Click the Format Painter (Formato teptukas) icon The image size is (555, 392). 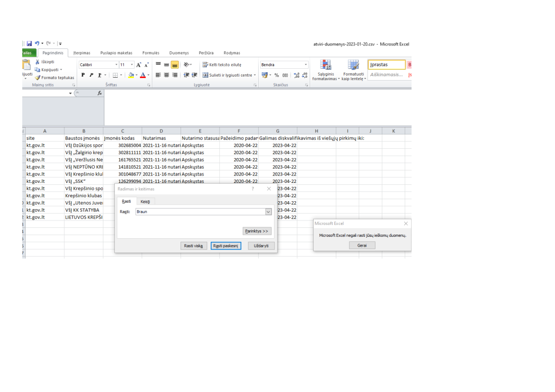(38, 78)
